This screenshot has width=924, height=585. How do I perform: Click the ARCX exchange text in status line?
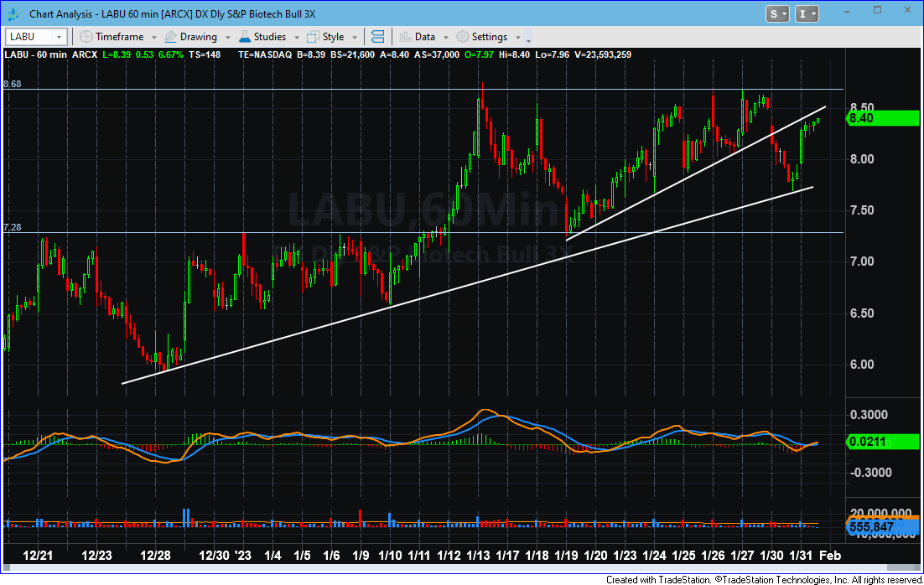(x=85, y=54)
